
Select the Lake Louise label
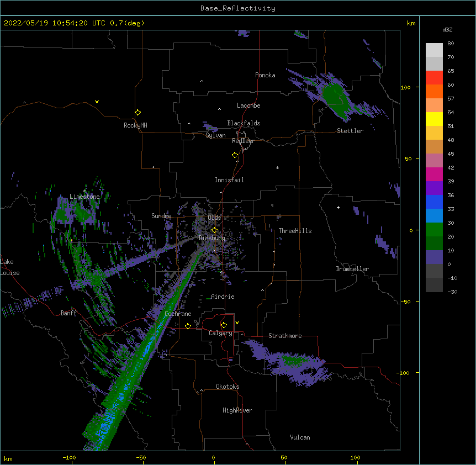[x=9, y=267]
